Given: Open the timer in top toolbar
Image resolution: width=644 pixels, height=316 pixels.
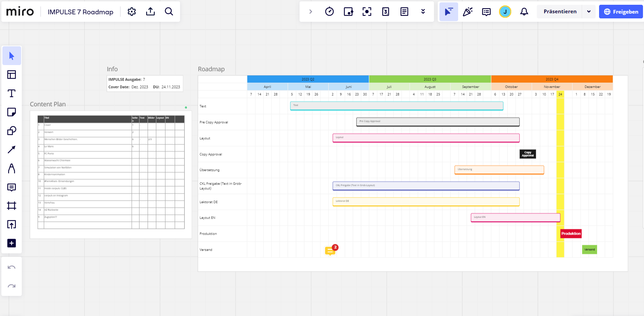Looking at the screenshot, I should tap(329, 12).
